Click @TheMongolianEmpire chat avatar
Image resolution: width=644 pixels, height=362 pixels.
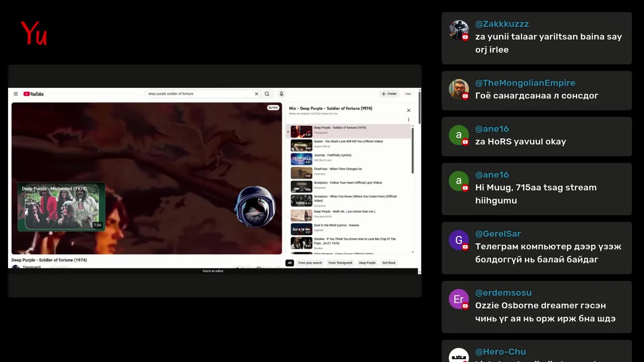pos(459,89)
